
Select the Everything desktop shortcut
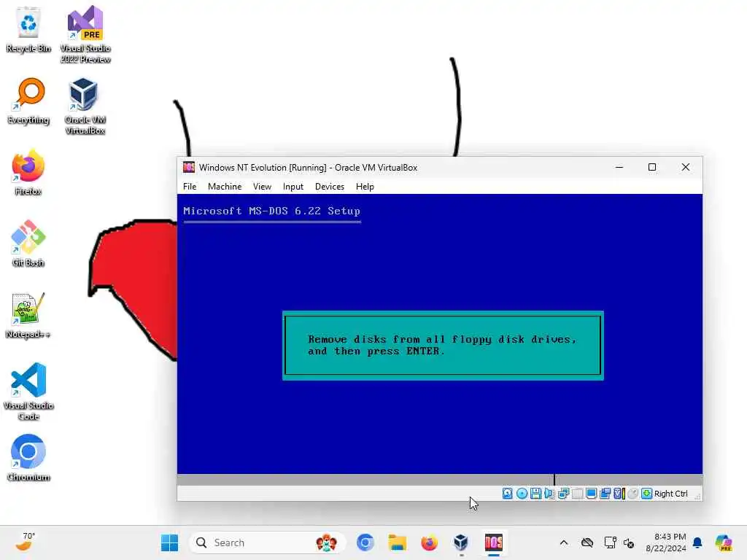(x=28, y=102)
